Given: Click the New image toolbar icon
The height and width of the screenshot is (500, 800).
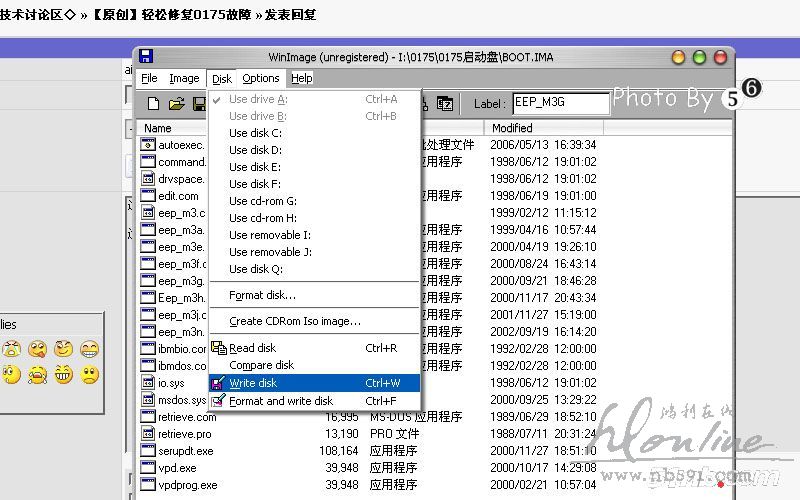Looking at the screenshot, I should pos(154,103).
